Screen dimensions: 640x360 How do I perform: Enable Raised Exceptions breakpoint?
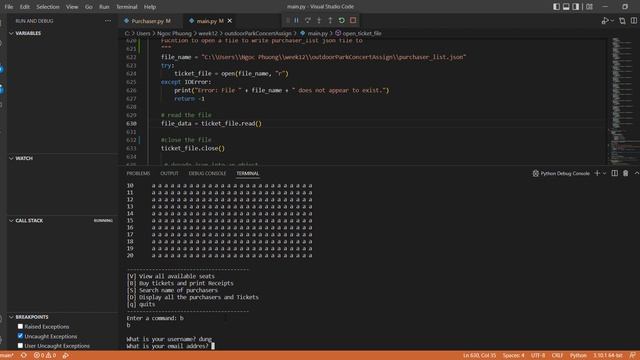(x=20, y=327)
